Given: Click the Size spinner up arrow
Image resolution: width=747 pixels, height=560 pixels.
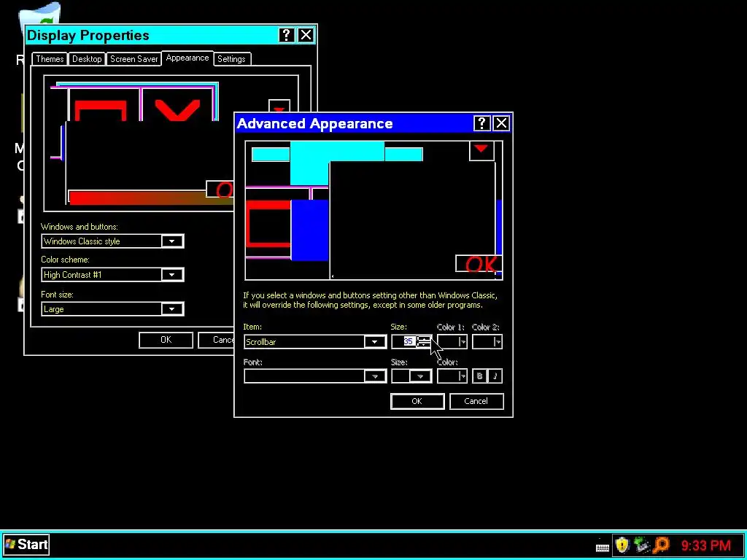Looking at the screenshot, I should click(x=424, y=338).
